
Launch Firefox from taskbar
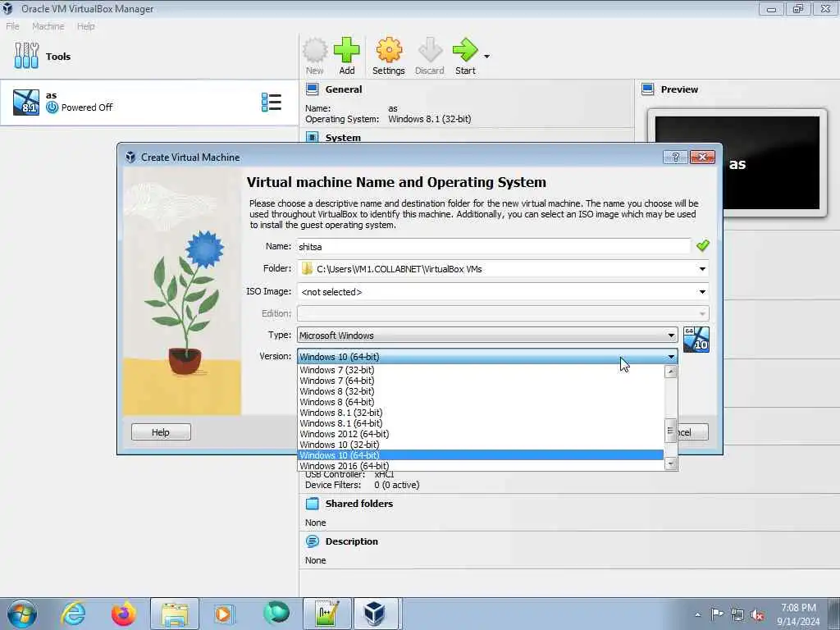123,614
